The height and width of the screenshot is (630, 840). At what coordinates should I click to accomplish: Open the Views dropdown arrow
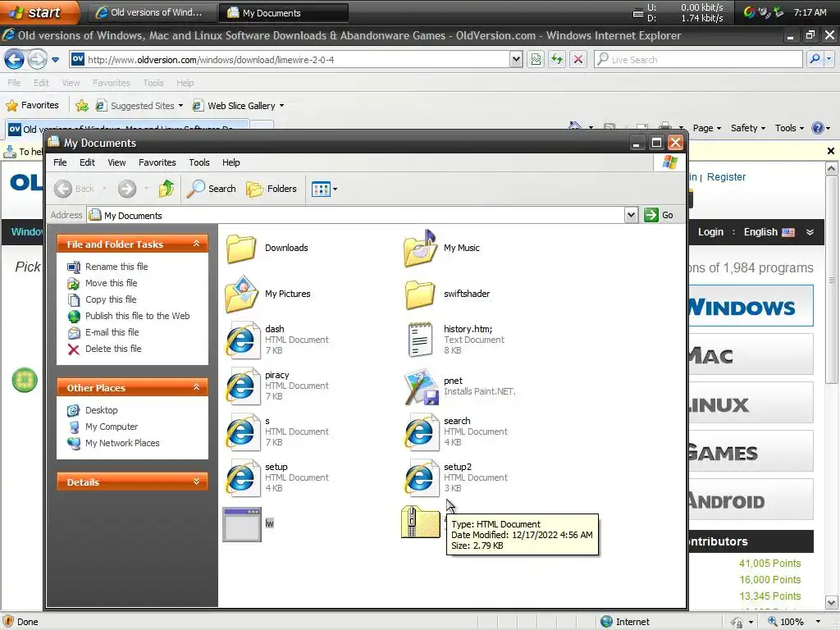(x=335, y=189)
